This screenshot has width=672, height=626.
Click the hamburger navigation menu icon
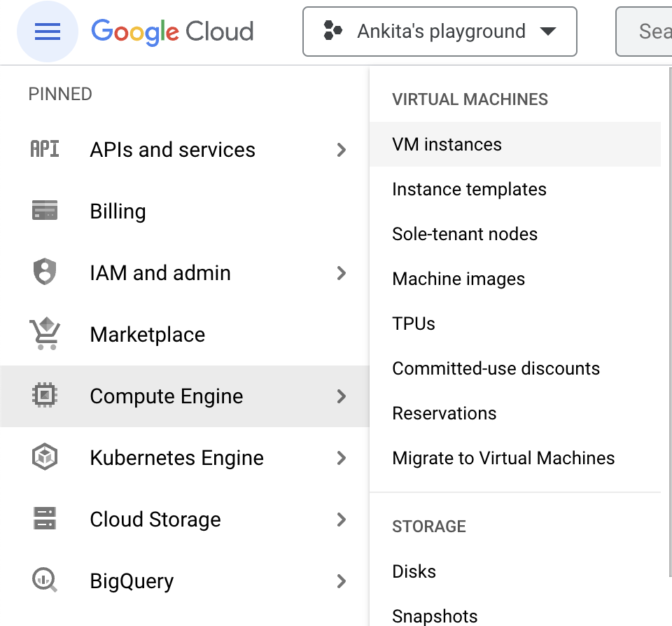click(47, 32)
